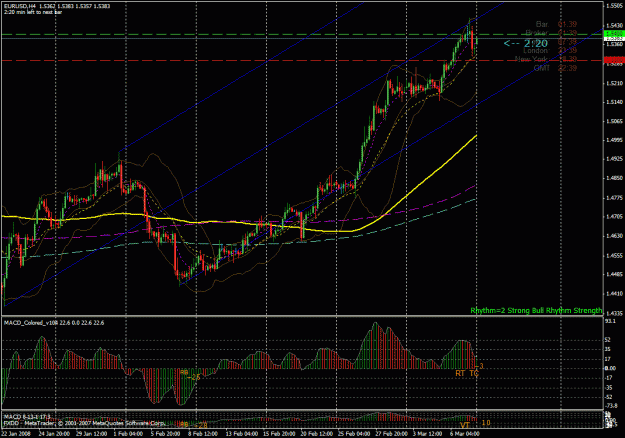
Task: Click the 1.4705 price scale label
Action: [614, 216]
